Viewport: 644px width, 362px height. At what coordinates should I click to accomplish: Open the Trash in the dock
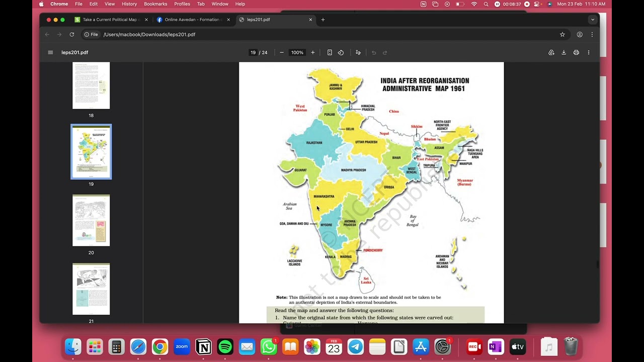pyautogui.click(x=571, y=347)
